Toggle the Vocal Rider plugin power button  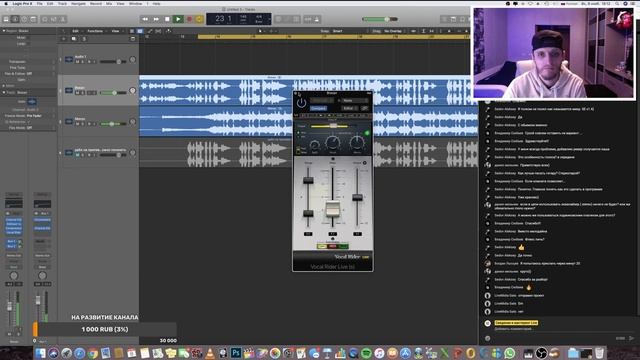(x=301, y=103)
